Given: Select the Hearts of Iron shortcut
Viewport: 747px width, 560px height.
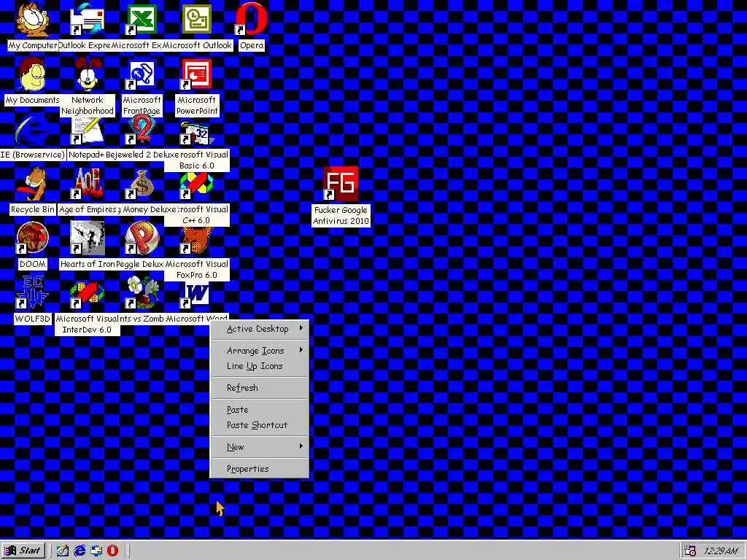Looking at the screenshot, I should pyautogui.click(x=88, y=239).
